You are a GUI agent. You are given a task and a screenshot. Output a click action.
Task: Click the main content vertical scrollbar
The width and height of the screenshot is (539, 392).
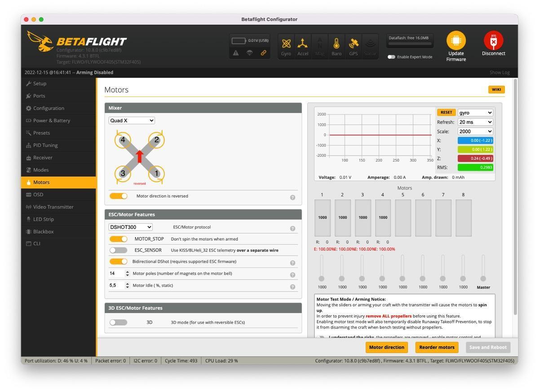[515, 198]
